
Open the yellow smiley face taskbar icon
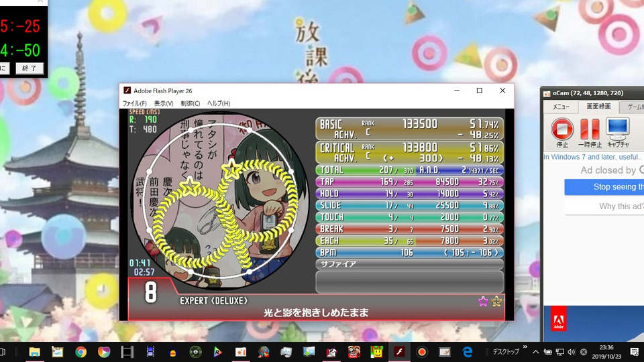pyautogui.click(x=376, y=352)
